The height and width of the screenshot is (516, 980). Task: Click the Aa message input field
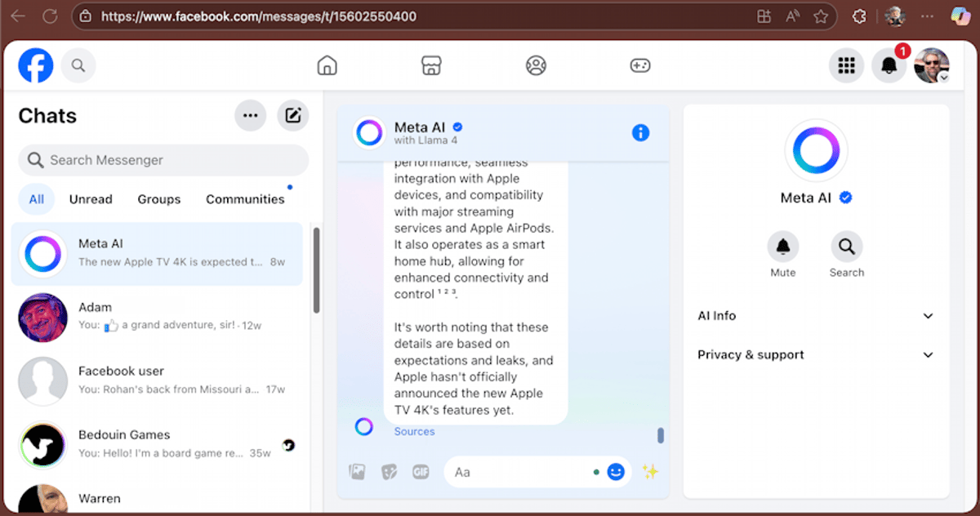point(523,472)
